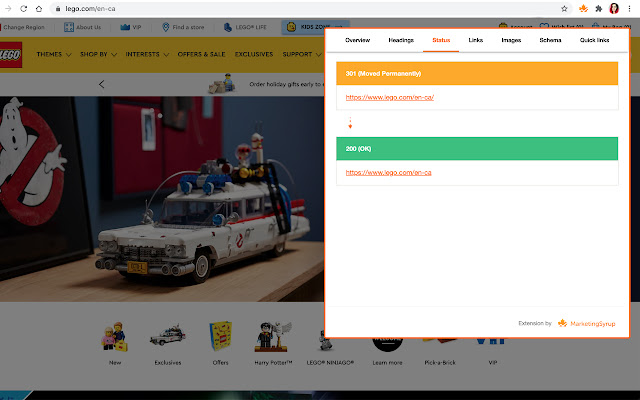Screen dimensions: 640x400
Task: Click the About Us icon link
Action: click(69, 27)
